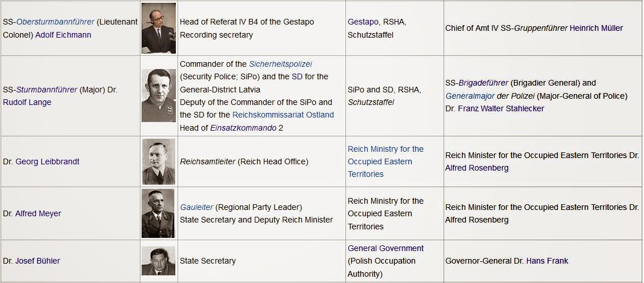Follow the Gestapo link in the organization column

(363, 22)
